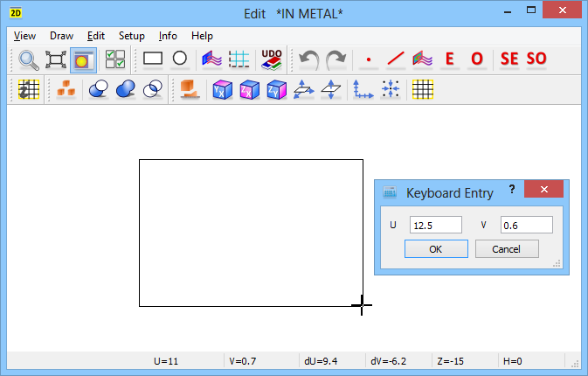Click the U coordinate input field
Image resolution: width=588 pixels, height=376 pixels.
[435, 226]
